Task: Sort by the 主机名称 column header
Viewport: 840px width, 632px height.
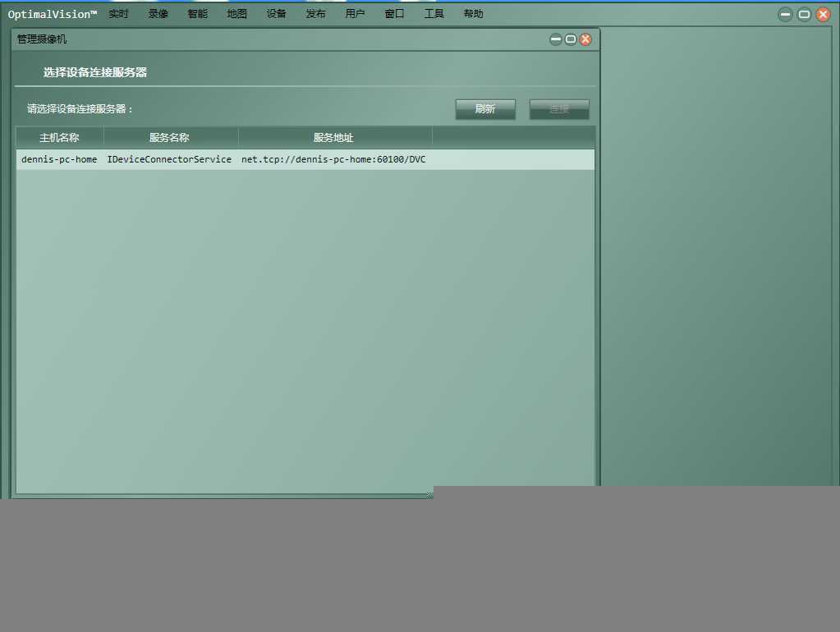Action: (x=59, y=138)
